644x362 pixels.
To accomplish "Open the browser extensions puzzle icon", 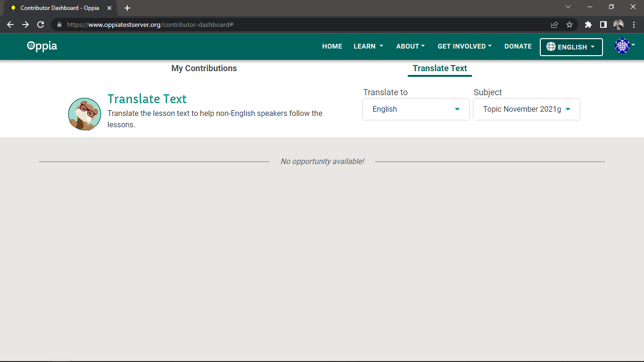I will (588, 25).
